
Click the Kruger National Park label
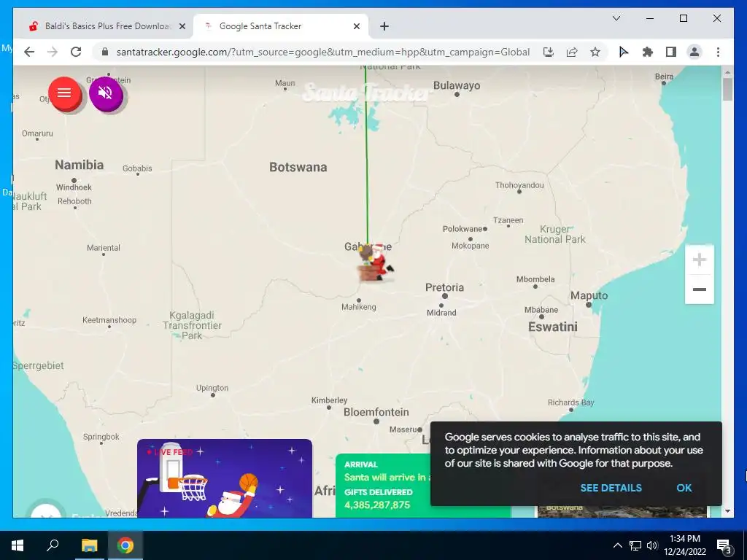555,234
